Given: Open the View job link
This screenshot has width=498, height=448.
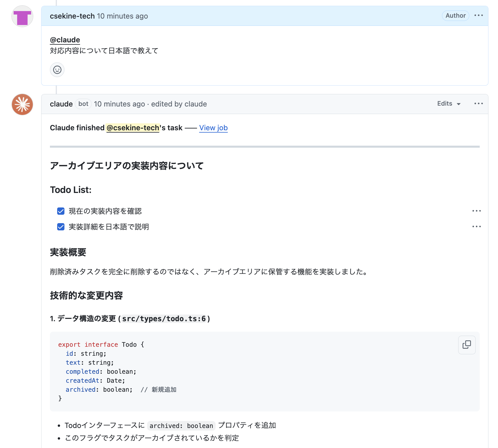Looking at the screenshot, I should pyautogui.click(x=213, y=128).
